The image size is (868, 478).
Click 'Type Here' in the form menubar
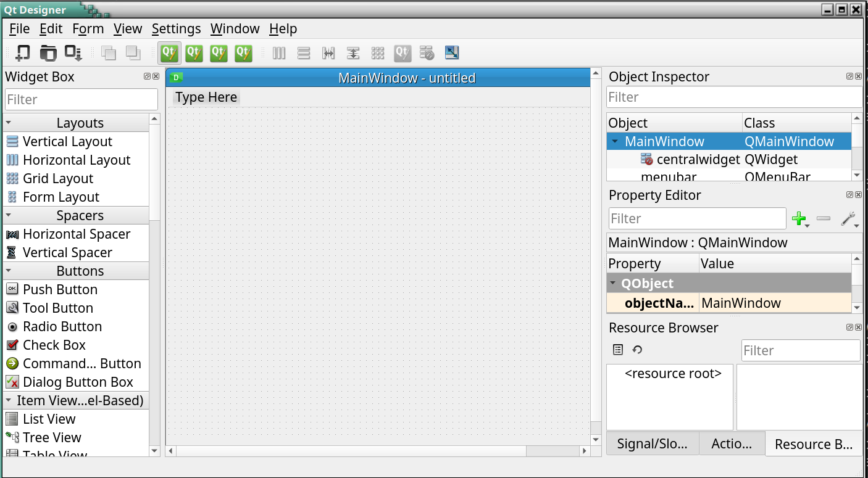tap(206, 97)
